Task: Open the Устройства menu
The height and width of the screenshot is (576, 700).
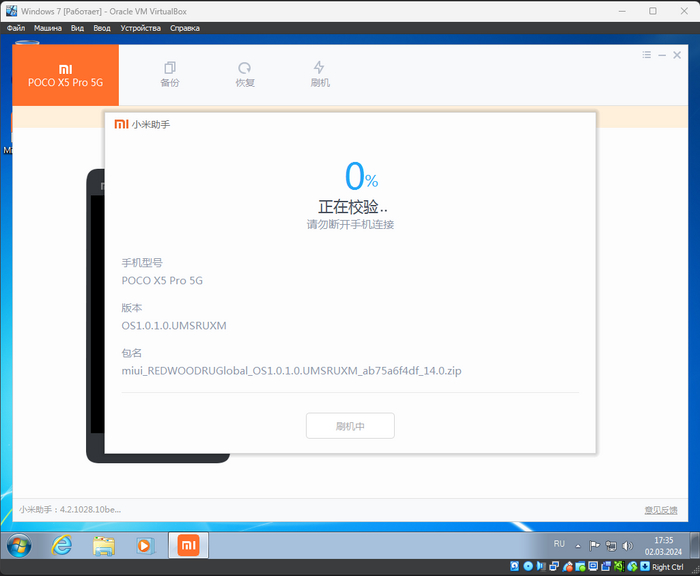Action: click(x=140, y=28)
